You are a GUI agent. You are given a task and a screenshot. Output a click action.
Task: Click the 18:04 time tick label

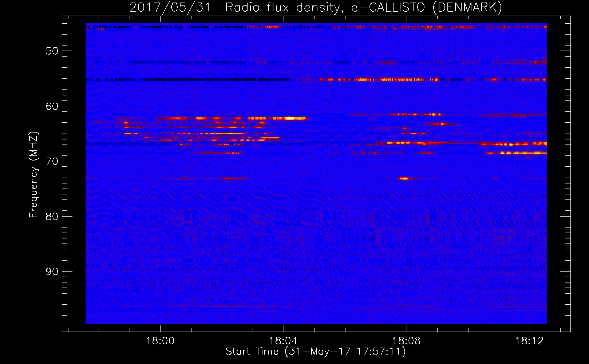point(283,341)
